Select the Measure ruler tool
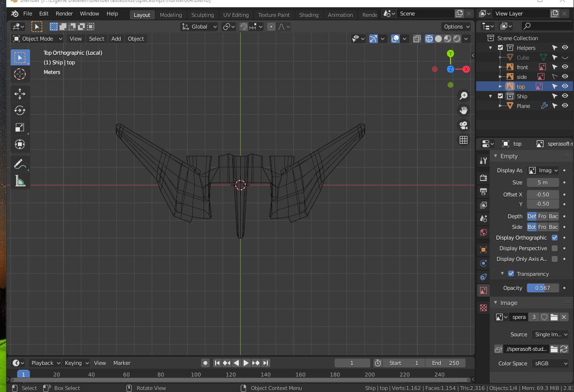This screenshot has height=392, width=574. 20,181
